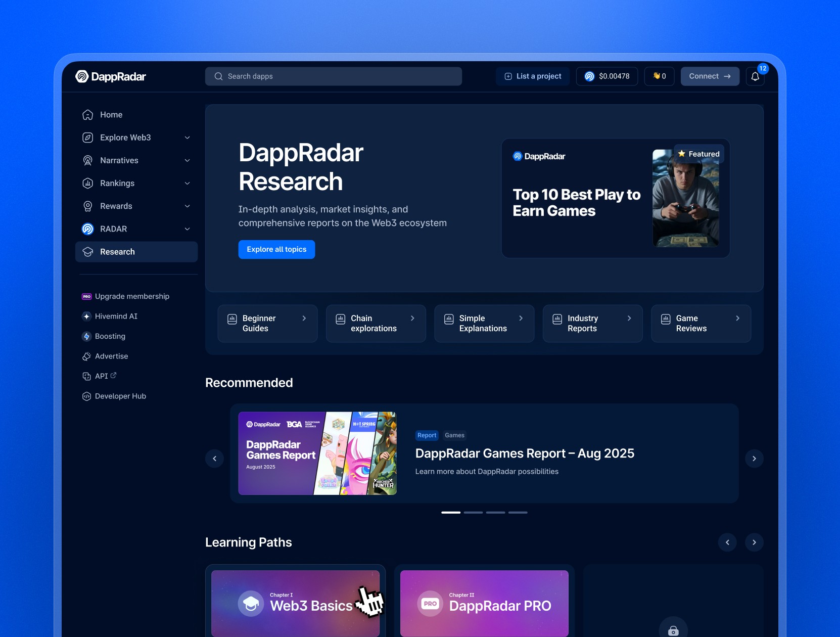The width and height of the screenshot is (840, 637).
Task: Select the second carousel indicator dash
Action: pyautogui.click(x=473, y=513)
